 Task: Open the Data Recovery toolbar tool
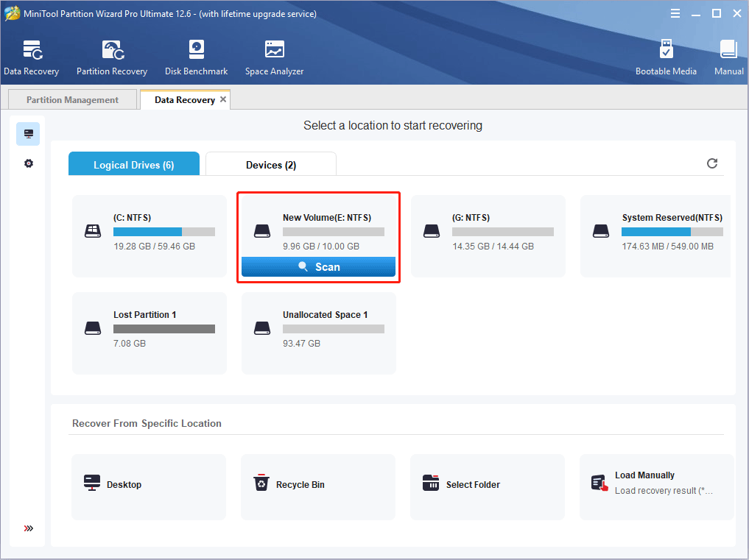click(x=31, y=57)
